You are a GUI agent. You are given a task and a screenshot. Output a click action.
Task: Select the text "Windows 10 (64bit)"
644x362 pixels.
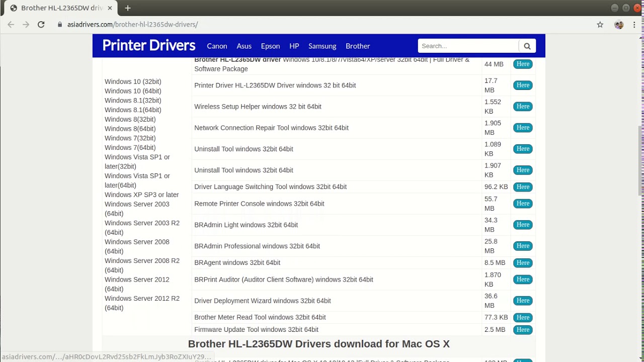click(133, 91)
